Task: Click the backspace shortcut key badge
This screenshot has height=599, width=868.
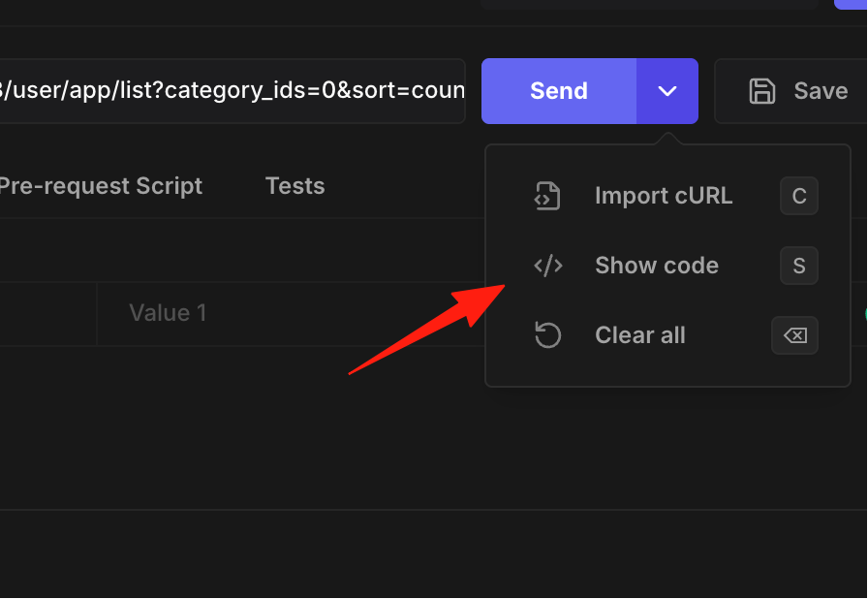Action: click(795, 335)
